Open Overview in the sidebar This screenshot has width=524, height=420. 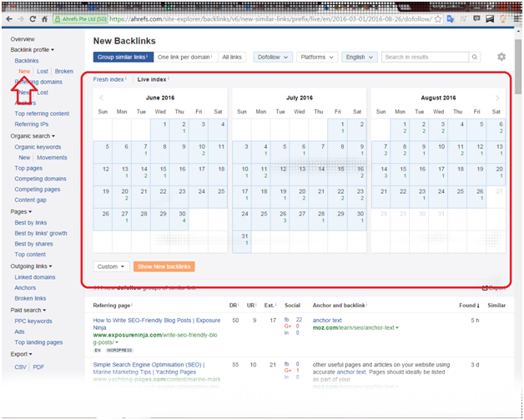pos(23,39)
